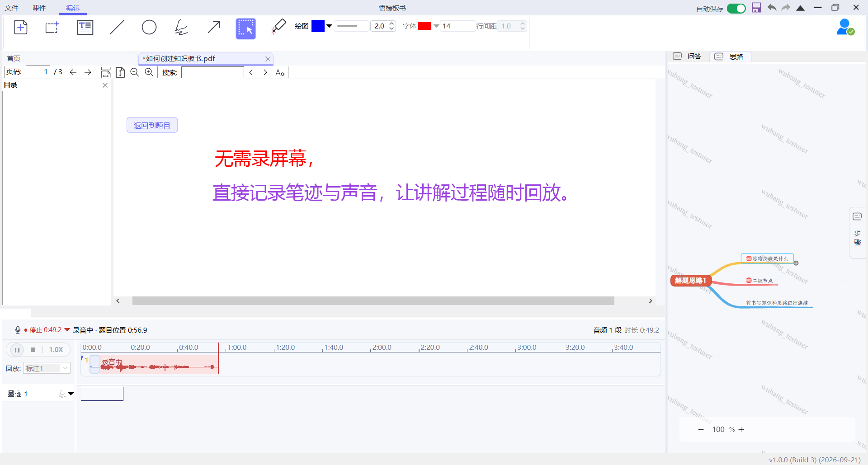This screenshot has height=465, width=868.
Task: Click the 返回到题目 button
Action: (x=152, y=125)
